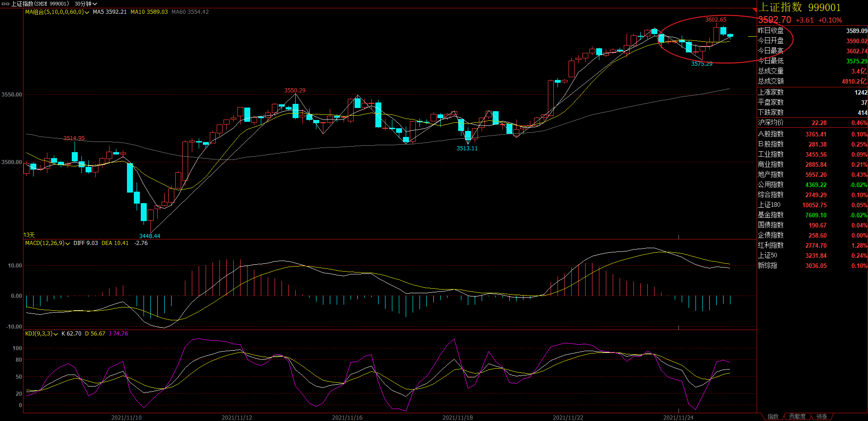868x421 pixels.
Task: Click the 13天 range label
Action: tap(29, 235)
